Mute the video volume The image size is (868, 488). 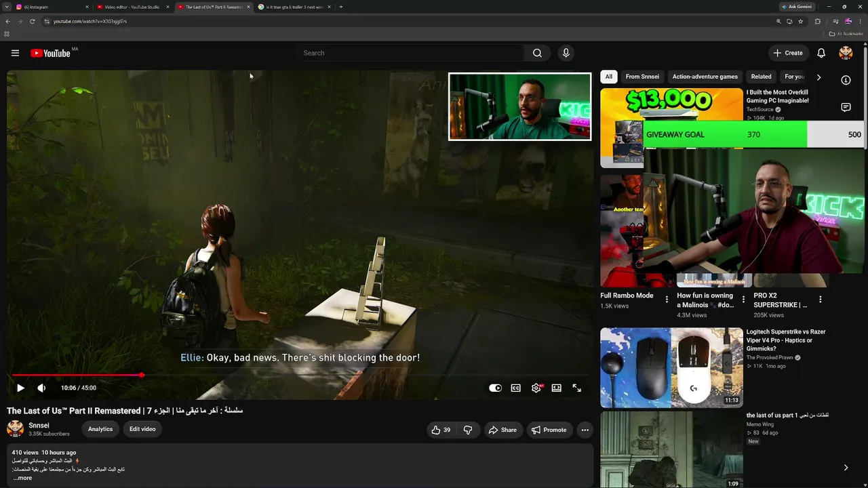(41, 388)
